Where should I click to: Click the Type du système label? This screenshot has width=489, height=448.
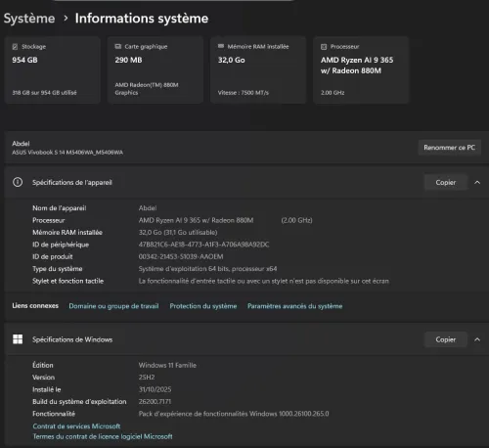(x=58, y=269)
